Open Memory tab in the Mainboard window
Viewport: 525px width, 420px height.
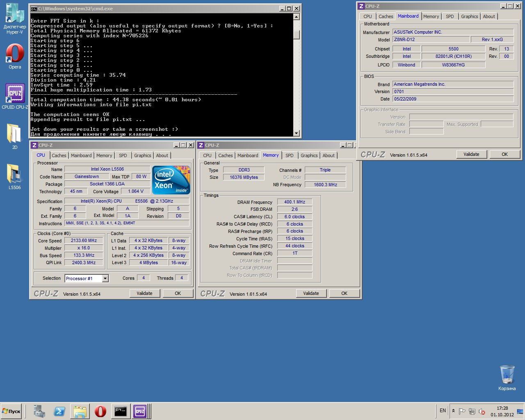tap(431, 16)
